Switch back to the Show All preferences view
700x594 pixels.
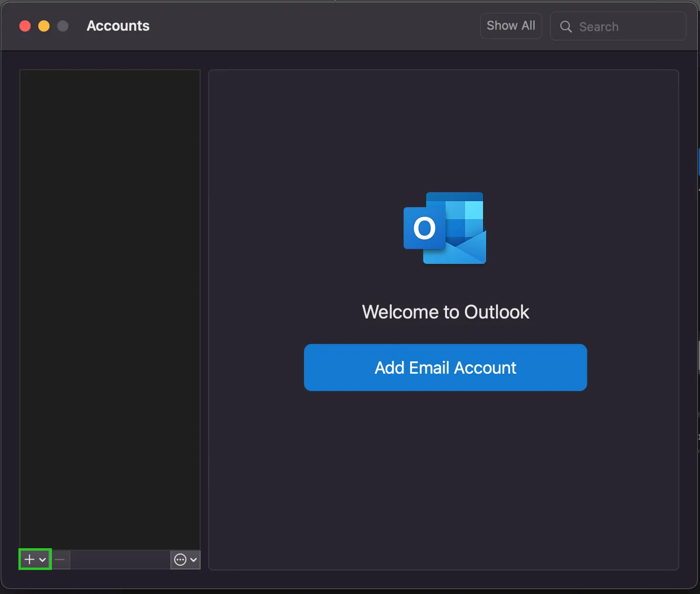[511, 25]
